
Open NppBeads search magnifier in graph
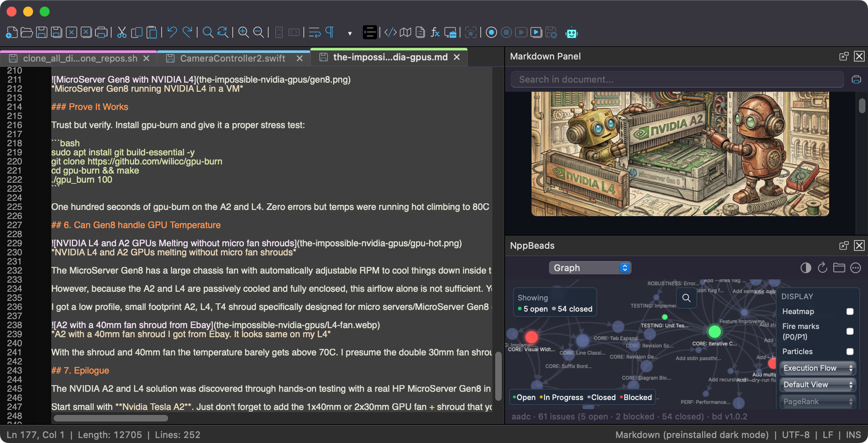click(x=687, y=298)
